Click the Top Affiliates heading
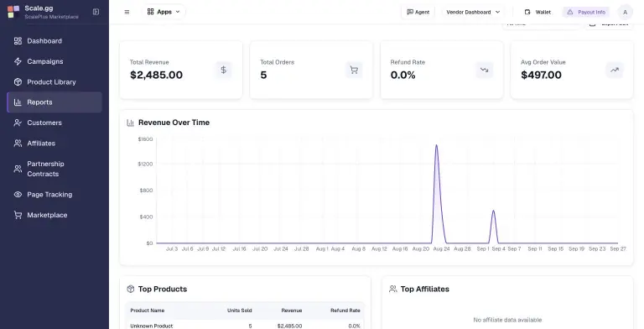The height and width of the screenshot is (329, 644). point(424,289)
